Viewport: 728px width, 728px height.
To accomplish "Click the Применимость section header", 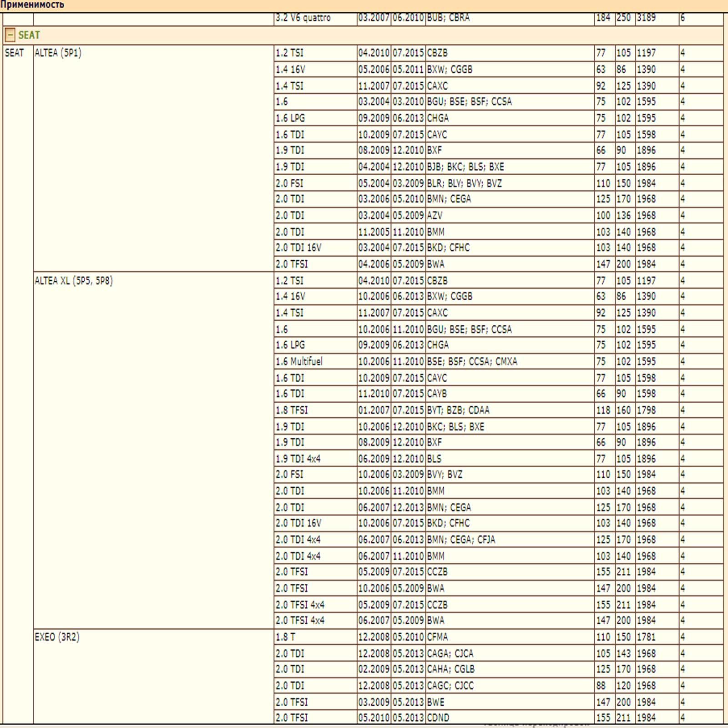I will coord(32,5).
